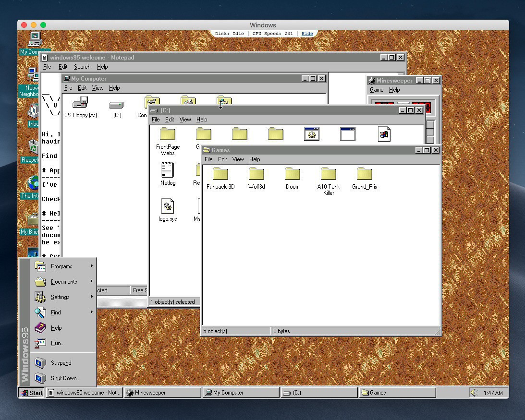Click the volume speaker tray icon
This screenshot has height=420, width=525.
pos(474,393)
